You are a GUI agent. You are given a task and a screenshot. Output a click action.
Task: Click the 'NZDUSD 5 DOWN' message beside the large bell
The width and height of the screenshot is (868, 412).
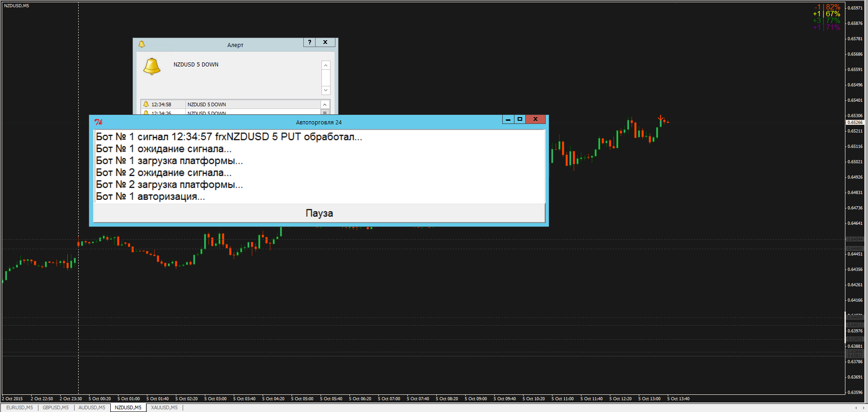coord(196,65)
